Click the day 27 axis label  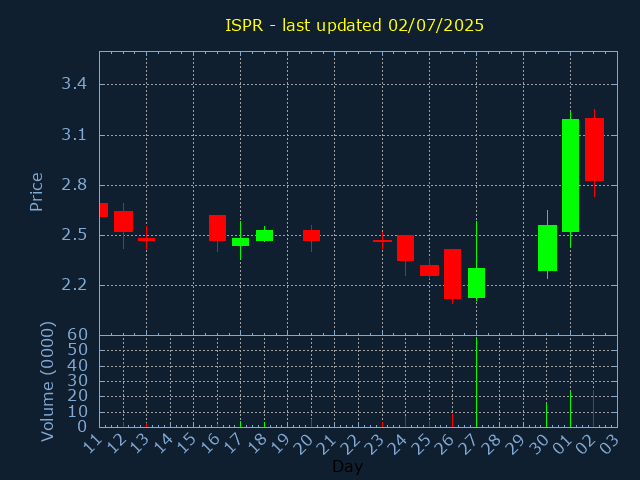[470, 443]
